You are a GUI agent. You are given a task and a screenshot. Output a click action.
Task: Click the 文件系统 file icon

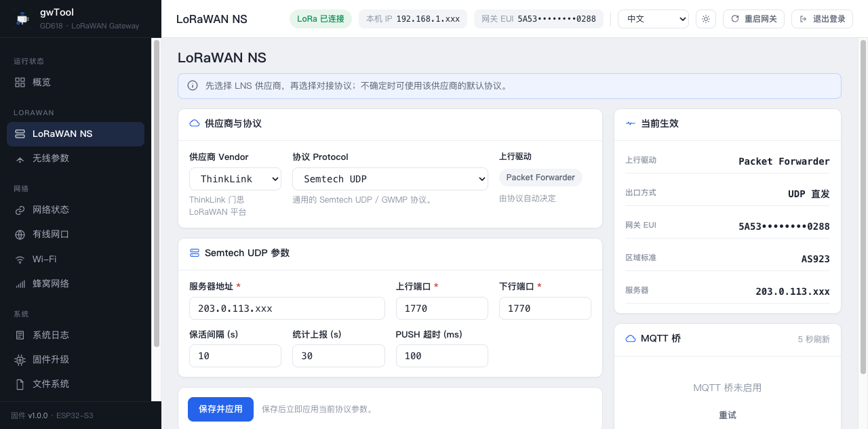coord(20,384)
